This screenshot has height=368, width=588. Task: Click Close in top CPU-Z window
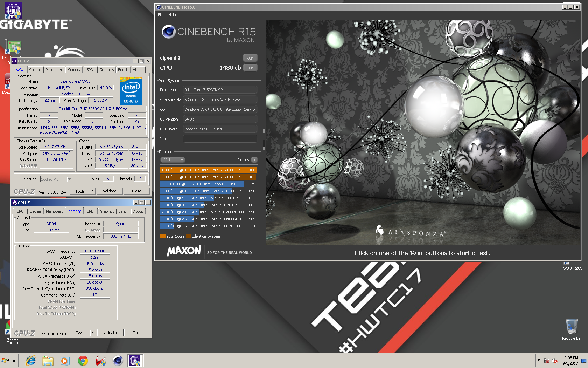[137, 191]
